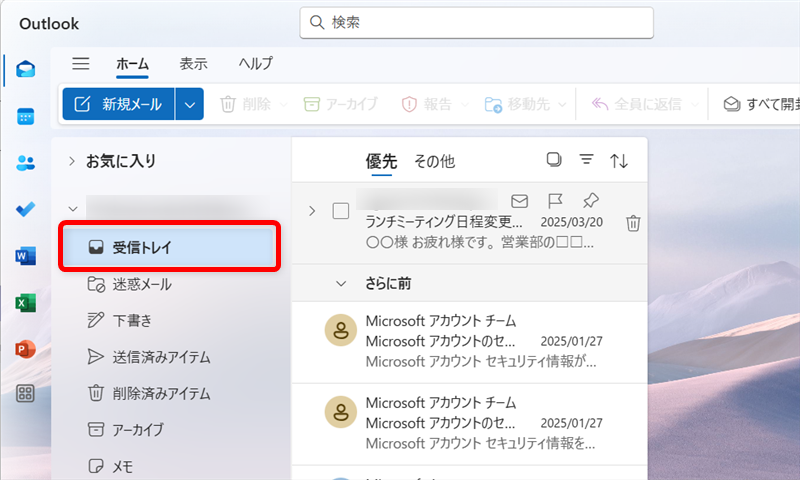Click the select-all messages icon
Screen dimensions: 800x480
point(554,160)
